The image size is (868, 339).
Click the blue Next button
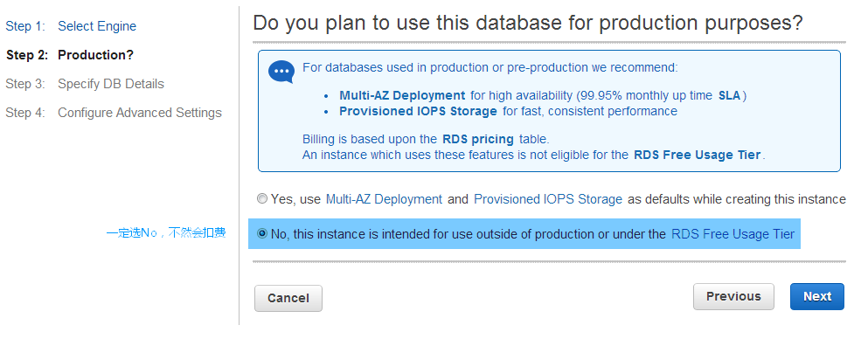pyautogui.click(x=817, y=296)
